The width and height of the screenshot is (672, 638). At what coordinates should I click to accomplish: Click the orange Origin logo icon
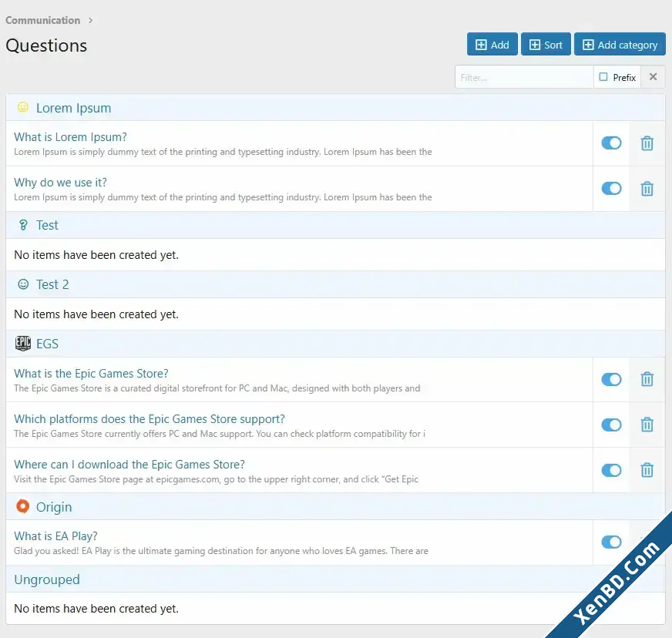[22, 506]
